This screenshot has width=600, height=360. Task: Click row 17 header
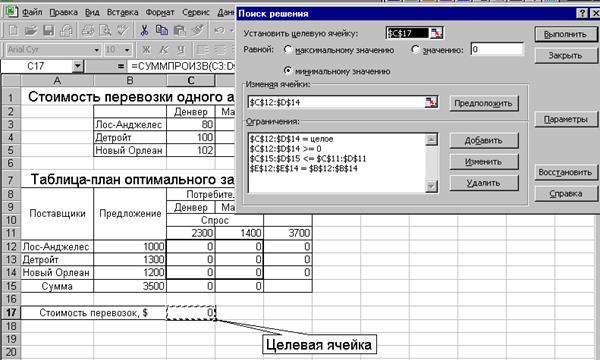[11, 313]
